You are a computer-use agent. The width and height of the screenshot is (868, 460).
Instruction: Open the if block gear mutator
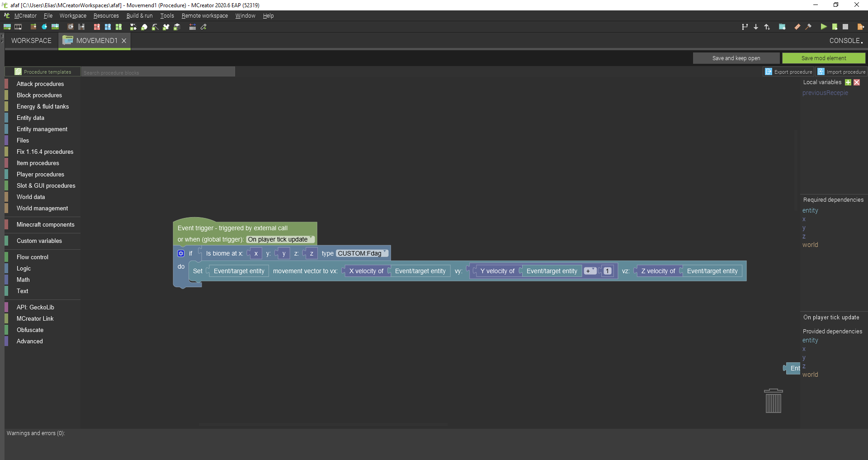[181, 253]
